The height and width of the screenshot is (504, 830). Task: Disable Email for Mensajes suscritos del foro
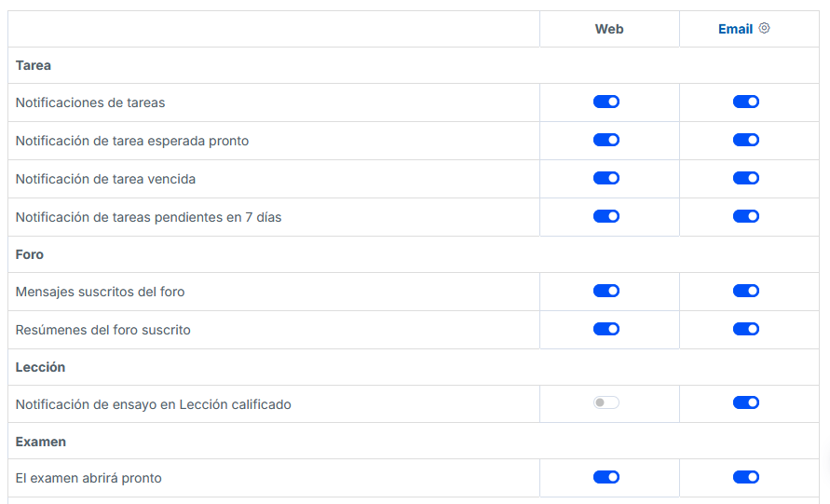point(746,291)
